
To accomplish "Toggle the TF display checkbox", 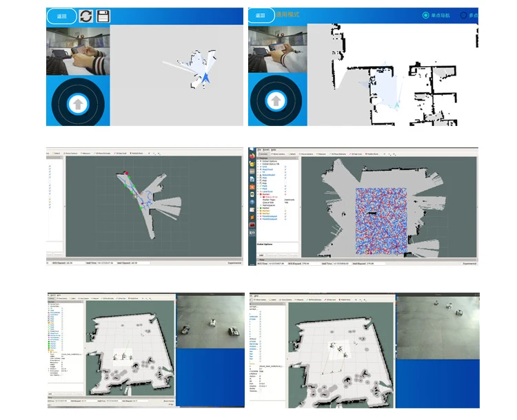I will pyautogui.click(x=285, y=172).
